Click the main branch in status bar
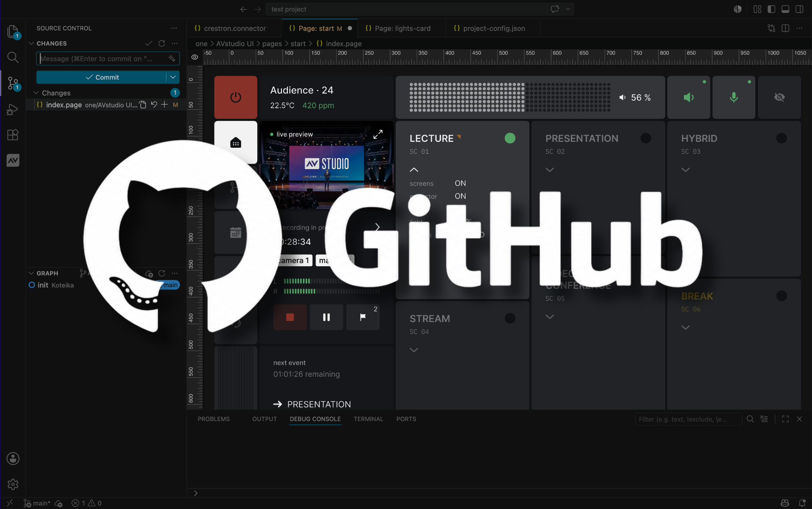The image size is (812, 509). pos(37,503)
